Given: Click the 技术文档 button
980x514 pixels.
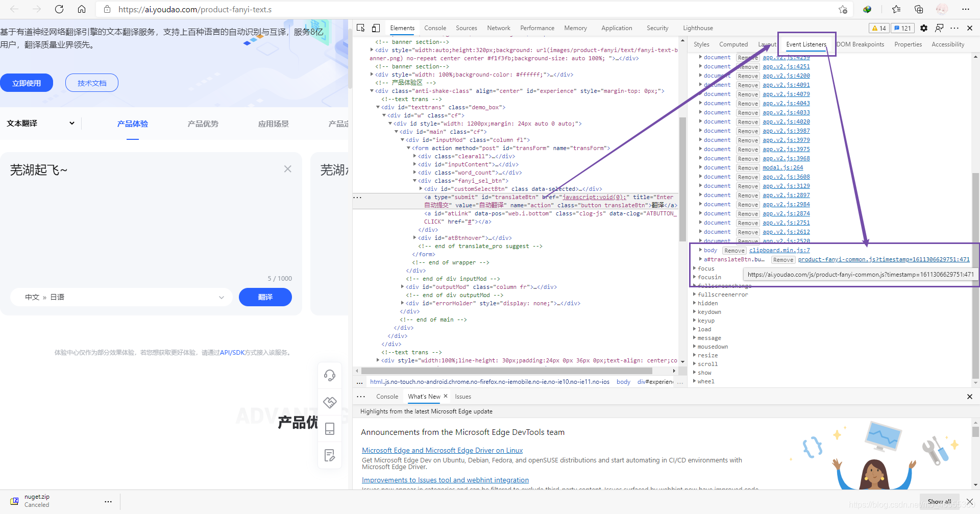Looking at the screenshot, I should click(x=92, y=83).
